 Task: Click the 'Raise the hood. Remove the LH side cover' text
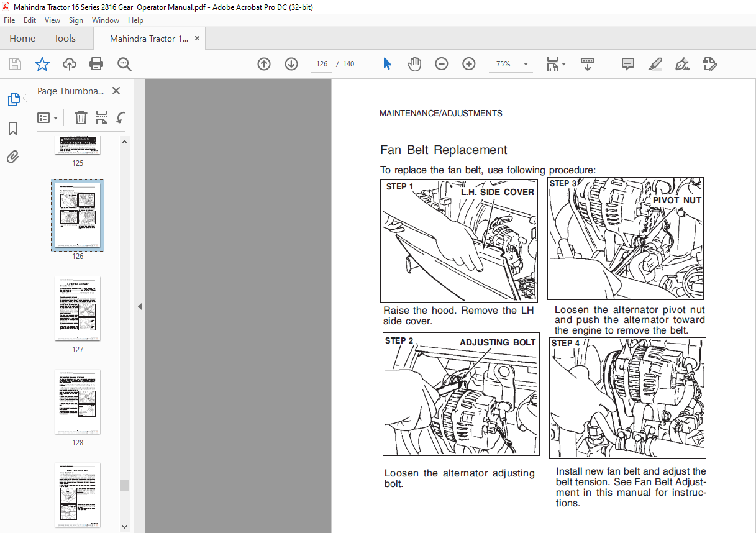tap(457, 316)
